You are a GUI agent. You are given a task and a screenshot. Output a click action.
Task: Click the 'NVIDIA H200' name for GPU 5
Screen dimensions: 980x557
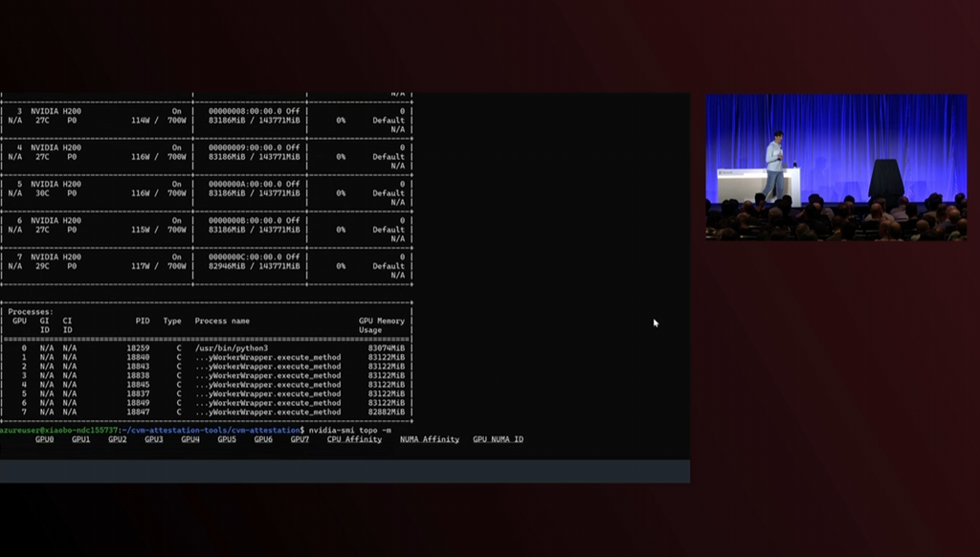[x=56, y=185]
